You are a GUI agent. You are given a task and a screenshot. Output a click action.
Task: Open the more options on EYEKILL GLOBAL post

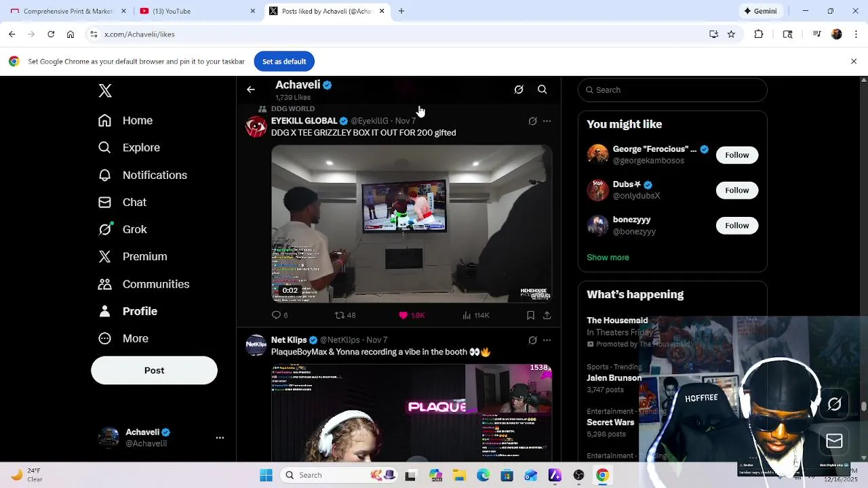tap(547, 121)
